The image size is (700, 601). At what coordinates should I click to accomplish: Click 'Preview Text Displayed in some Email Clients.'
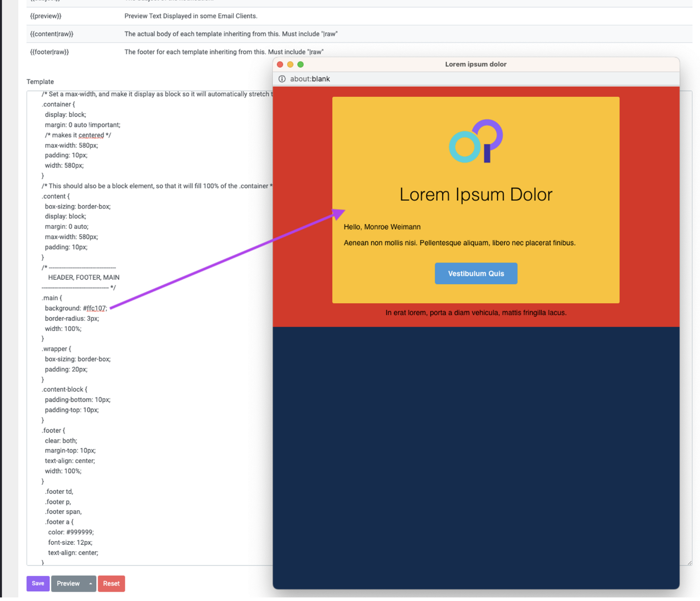tap(191, 16)
